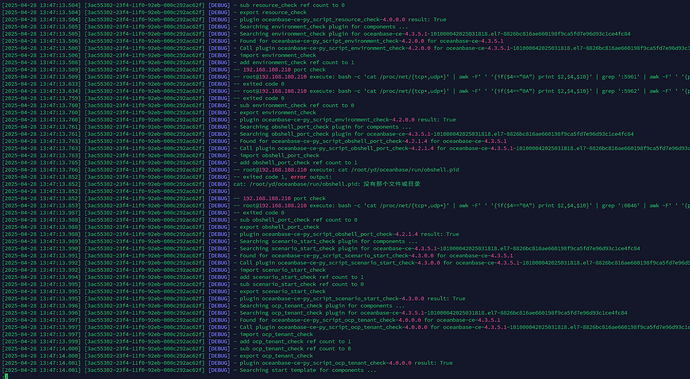Click the red 'error' word in the log
690x379 pixels.
coord(298,177)
